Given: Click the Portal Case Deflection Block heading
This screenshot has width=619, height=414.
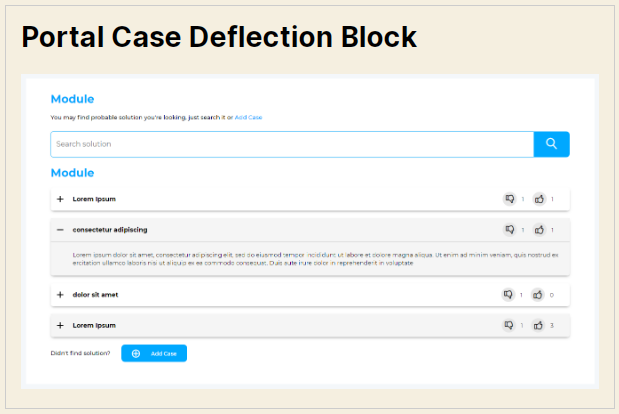Looking at the screenshot, I should pyautogui.click(x=219, y=37).
